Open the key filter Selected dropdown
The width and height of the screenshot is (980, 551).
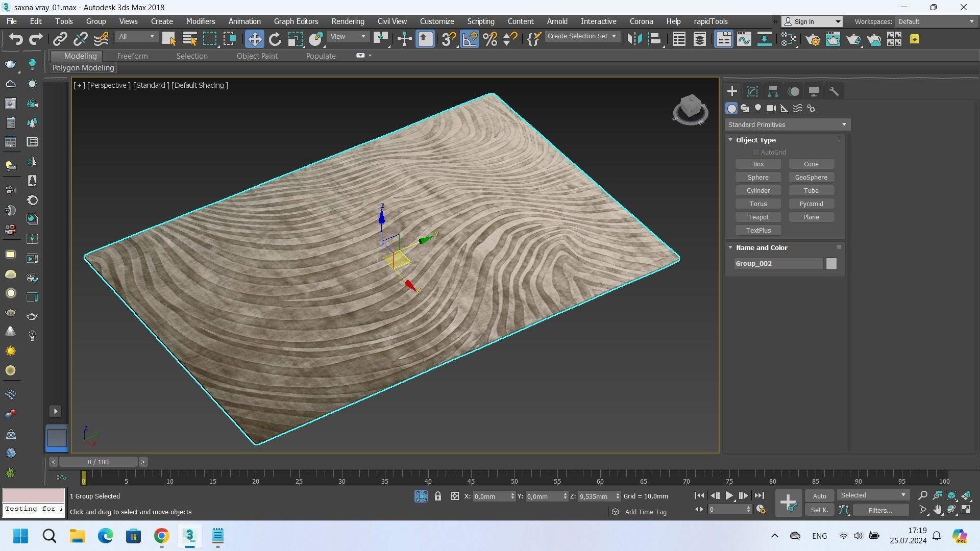click(873, 495)
